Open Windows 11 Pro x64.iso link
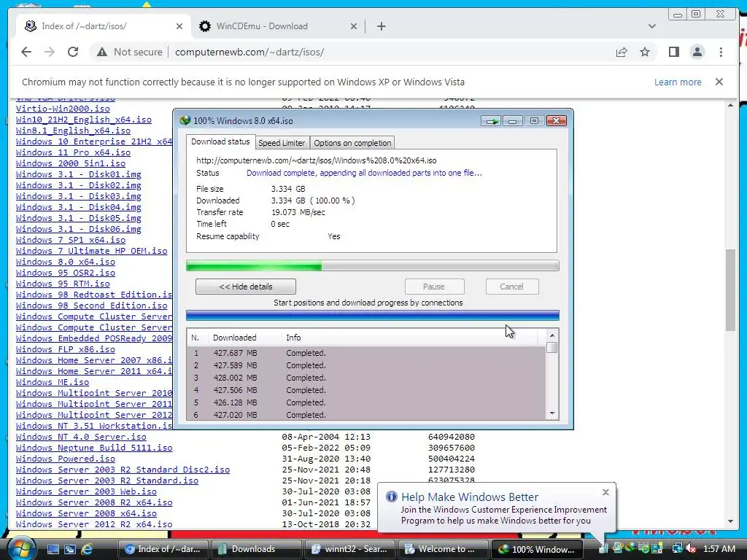The width and height of the screenshot is (747, 560). (73, 152)
